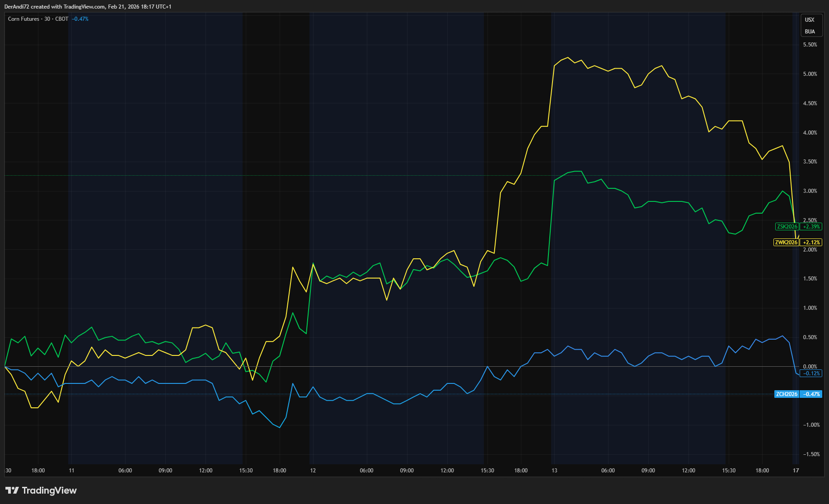Click date marker 12 on time axis
829x504 pixels.
click(313, 471)
